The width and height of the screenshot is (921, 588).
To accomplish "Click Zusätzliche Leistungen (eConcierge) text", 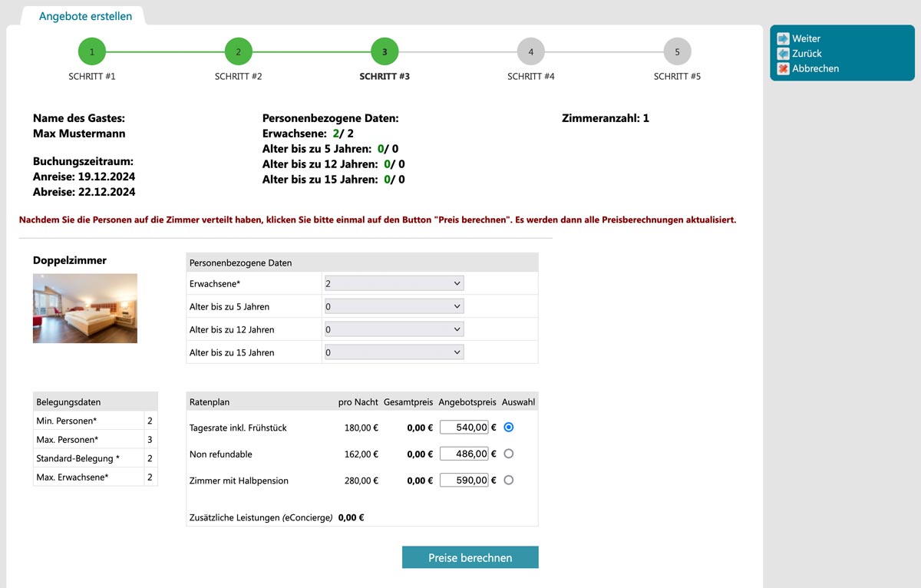I will (x=261, y=517).
